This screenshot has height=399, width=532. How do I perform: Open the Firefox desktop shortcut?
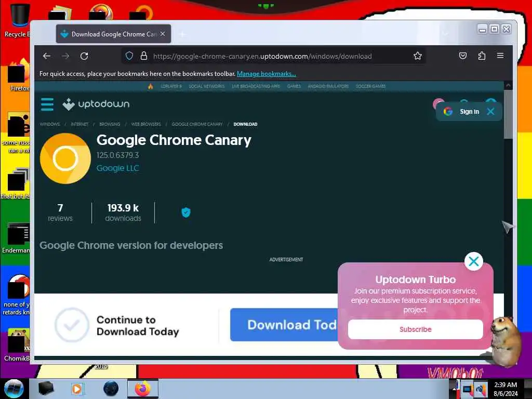point(19,75)
